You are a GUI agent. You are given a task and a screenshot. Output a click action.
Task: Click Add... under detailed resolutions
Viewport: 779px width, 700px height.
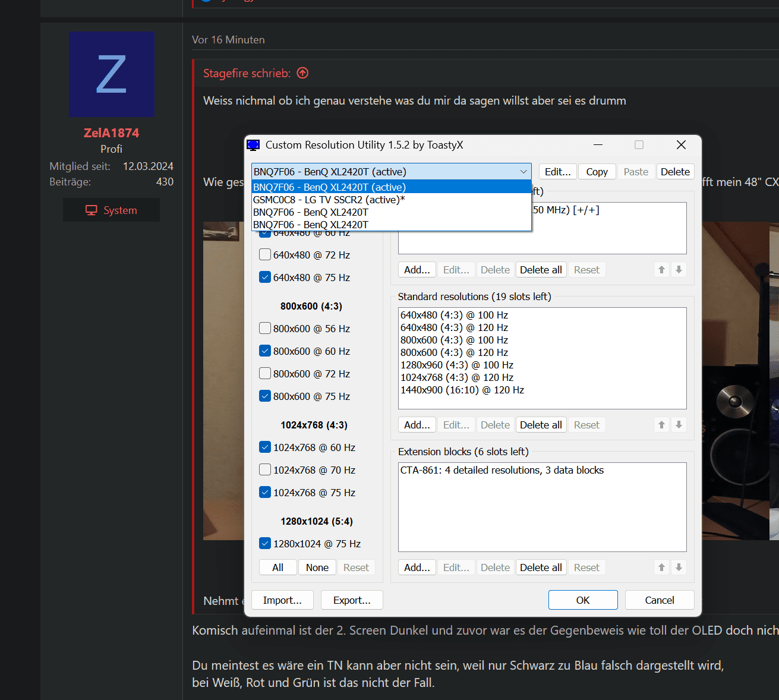tap(417, 270)
